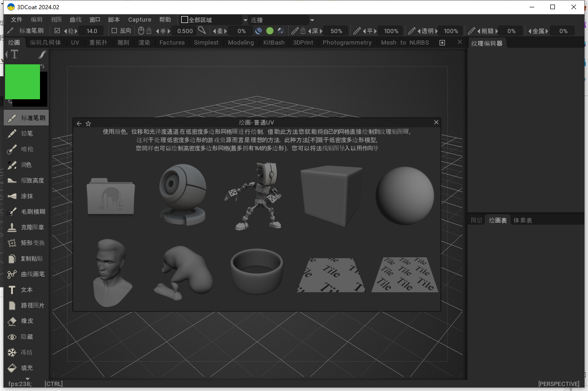Click the depth 50% value field

(336, 31)
